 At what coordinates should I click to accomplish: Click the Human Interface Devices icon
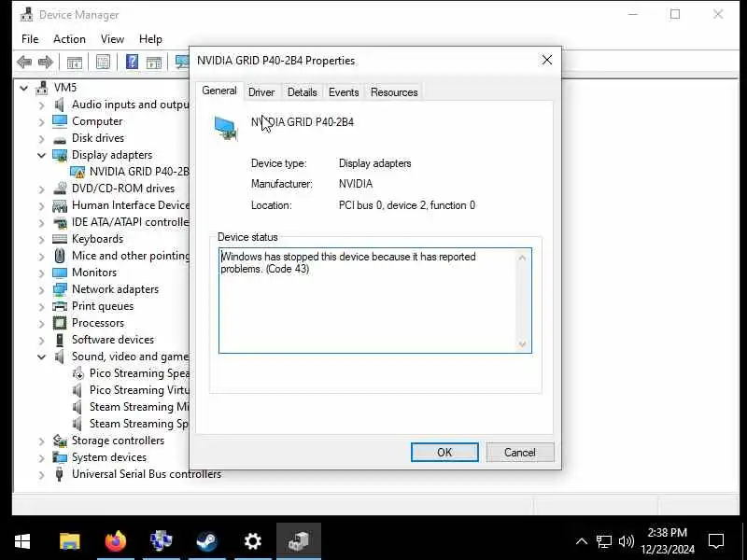pos(60,205)
